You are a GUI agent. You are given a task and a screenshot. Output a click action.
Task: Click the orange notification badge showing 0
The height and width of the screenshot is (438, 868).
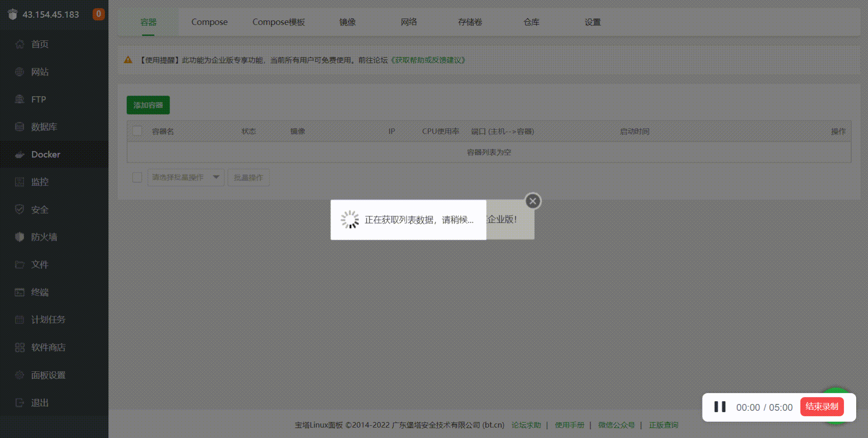(x=98, y=14)
